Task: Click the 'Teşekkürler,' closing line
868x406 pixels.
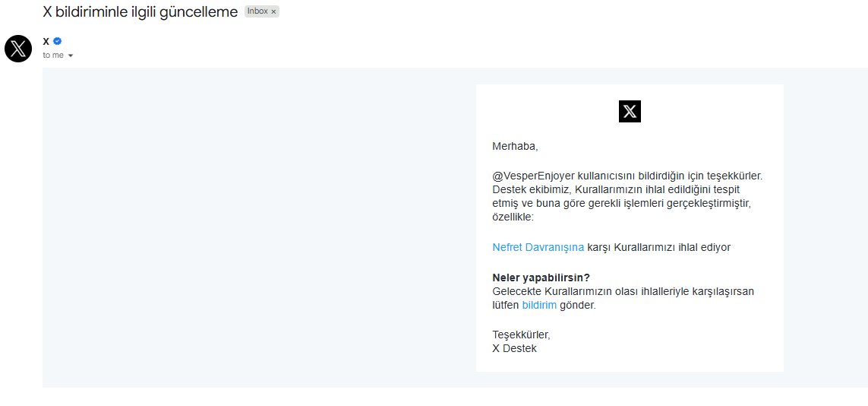Action: [x=522, y=335]
